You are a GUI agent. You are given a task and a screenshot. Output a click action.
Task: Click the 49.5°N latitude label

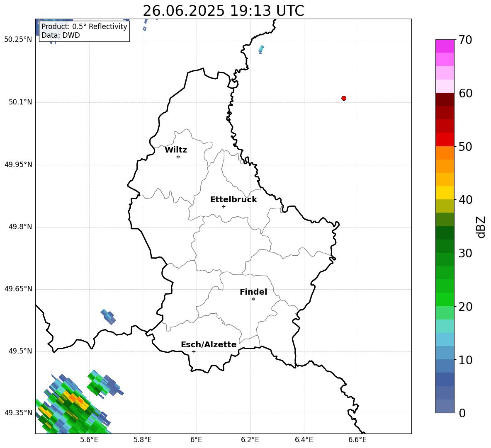click(20, 351)
